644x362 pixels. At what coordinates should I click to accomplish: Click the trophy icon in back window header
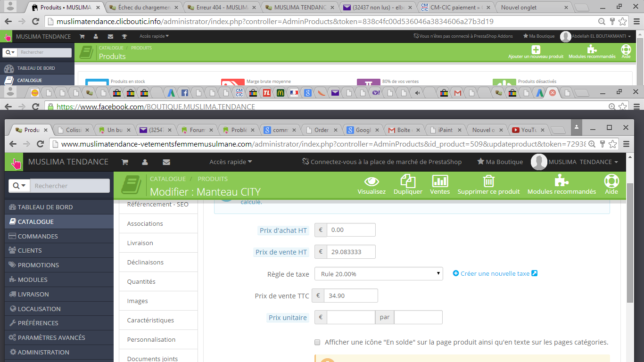[x=124, y=36]
